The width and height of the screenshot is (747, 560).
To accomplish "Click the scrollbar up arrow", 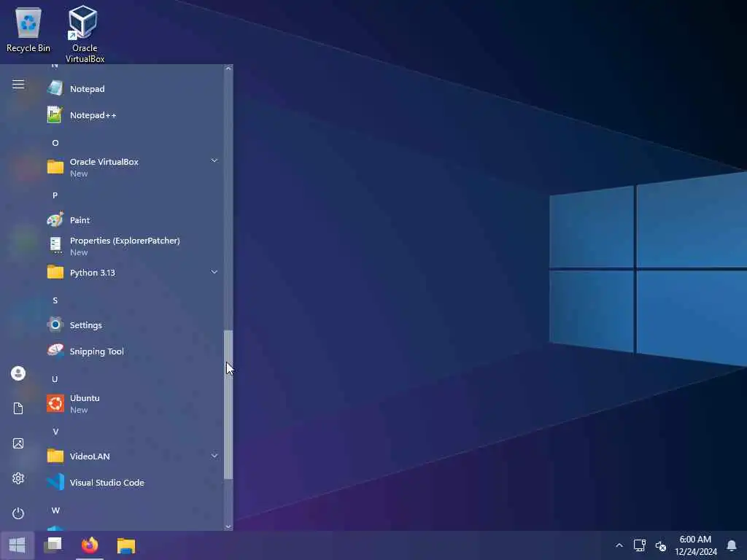I will 228,69.
